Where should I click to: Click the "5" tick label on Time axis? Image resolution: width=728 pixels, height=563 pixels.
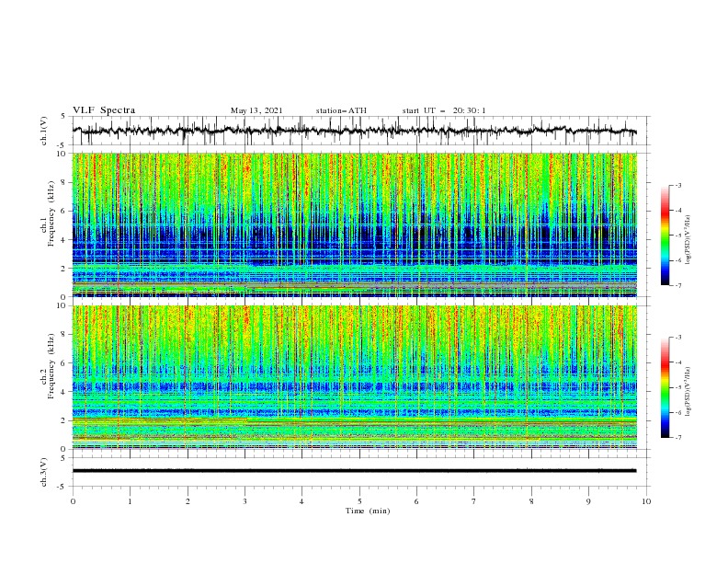pos(359,501)
